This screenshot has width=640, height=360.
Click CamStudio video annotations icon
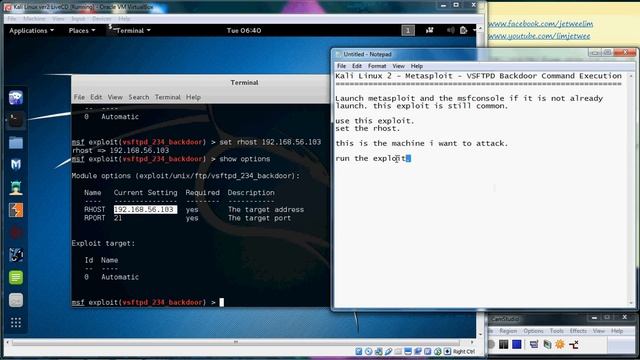pos(547,344)
